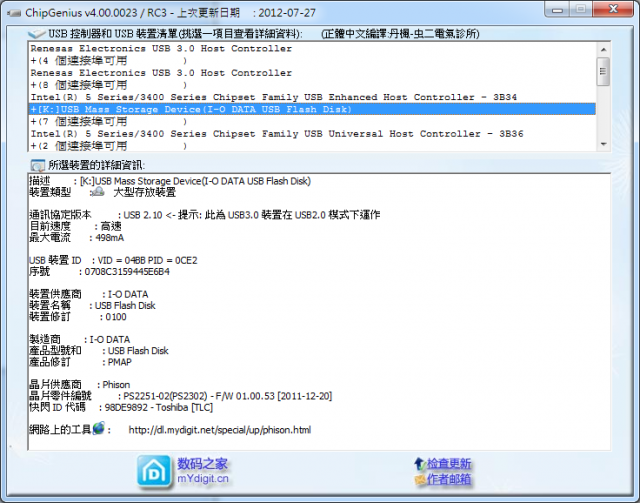Screen dimensions: 640x503
Task: Click the update arrow icon near 檢查更新
Action: tap(420, 464)
